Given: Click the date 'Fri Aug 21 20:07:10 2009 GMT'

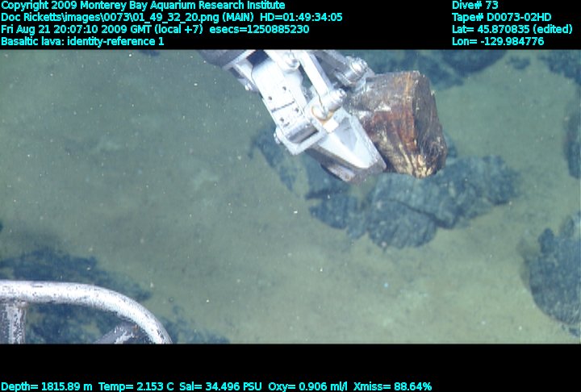Looking at the screenshot, I should [76, 30].
